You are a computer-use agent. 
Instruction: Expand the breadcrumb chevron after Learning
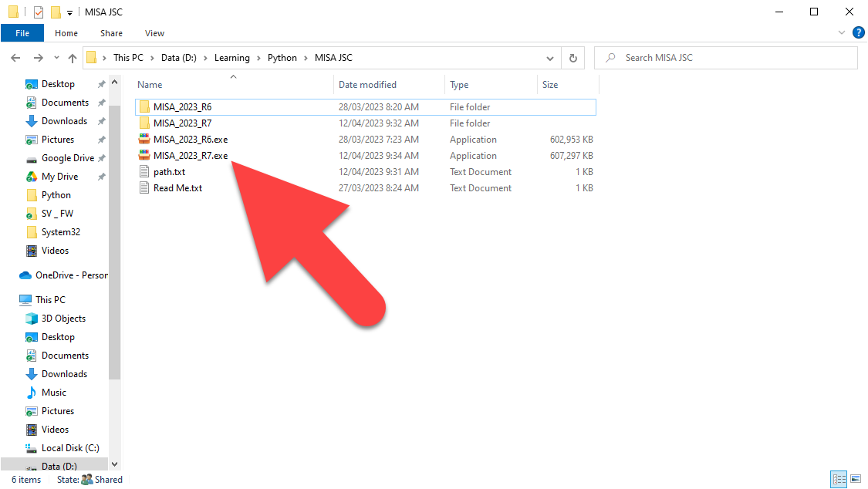(258, 58)
